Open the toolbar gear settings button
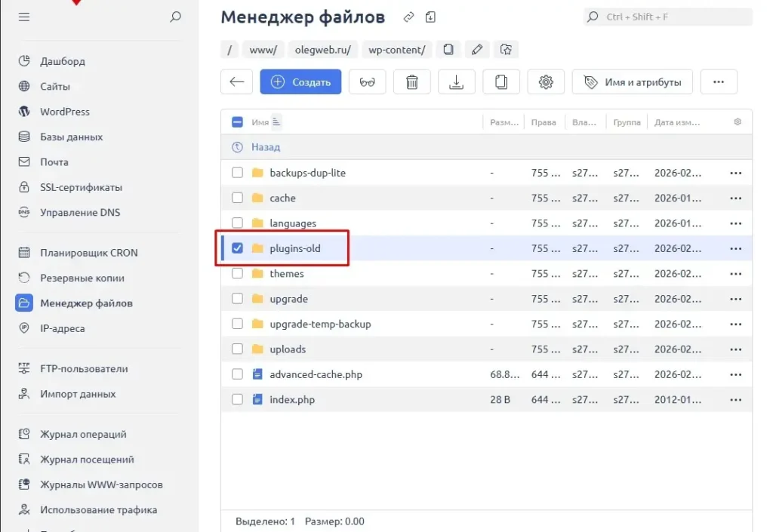 [546, 81]
